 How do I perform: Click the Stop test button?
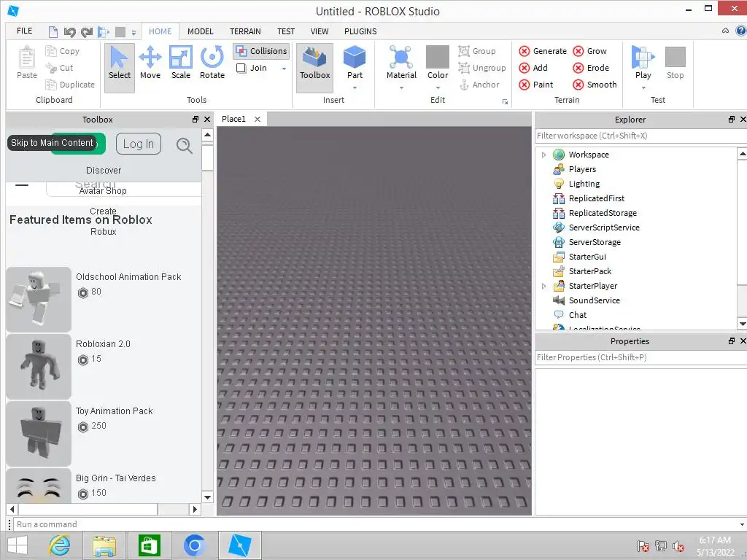tap(675, 63)
